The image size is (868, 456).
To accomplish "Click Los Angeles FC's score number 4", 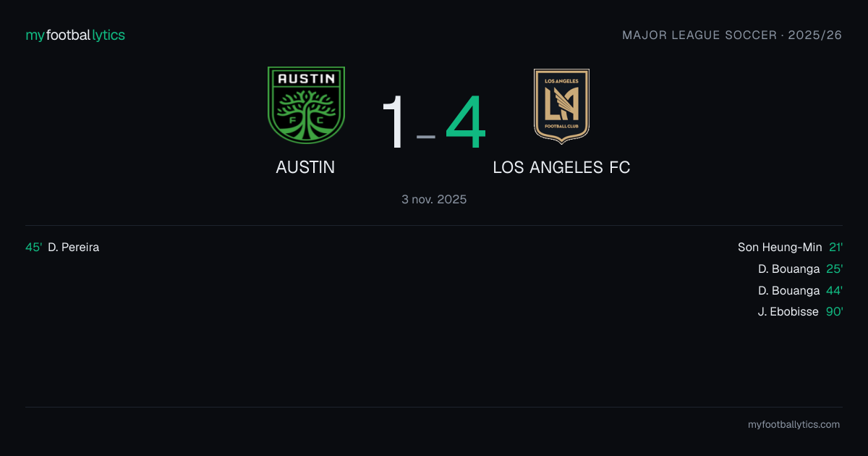I will click(x=466, y=122).
